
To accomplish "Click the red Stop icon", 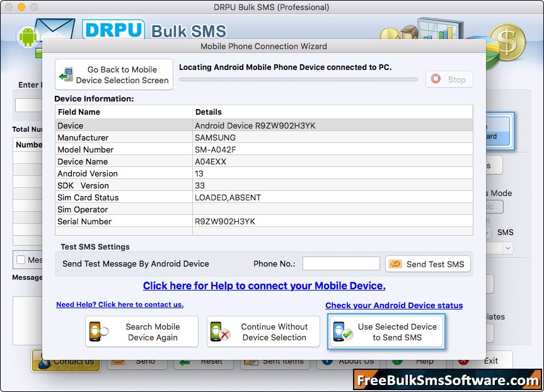I will (x=436, y=79).
